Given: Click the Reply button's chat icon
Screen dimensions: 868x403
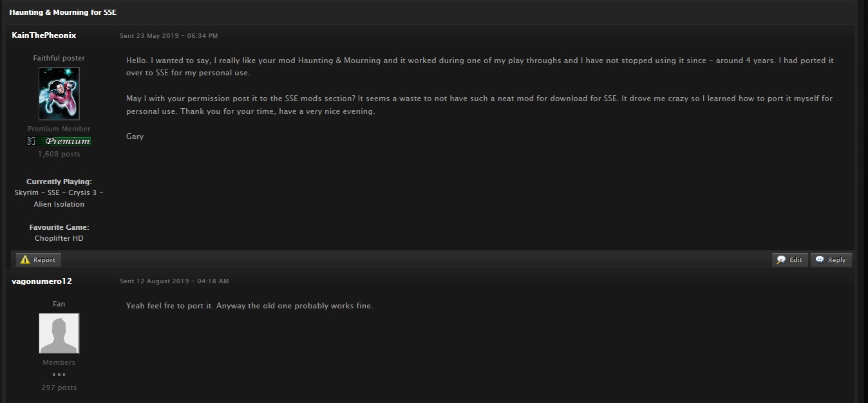Looking at the screenshot, I should point(820,259).
